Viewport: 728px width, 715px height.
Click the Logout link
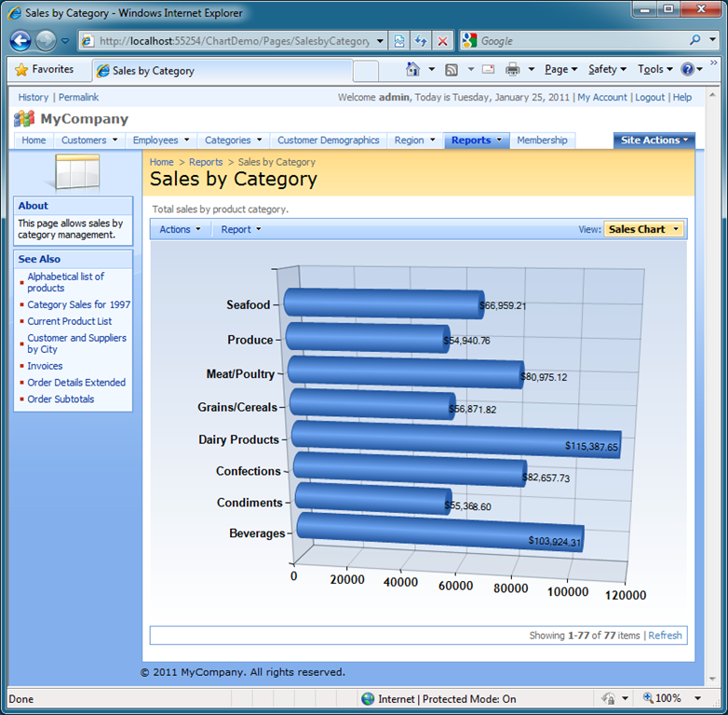tap(650, 97)
